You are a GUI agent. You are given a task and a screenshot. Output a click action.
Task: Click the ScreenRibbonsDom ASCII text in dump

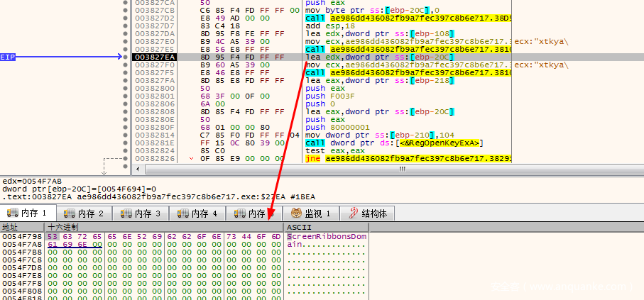coord(325,235)
